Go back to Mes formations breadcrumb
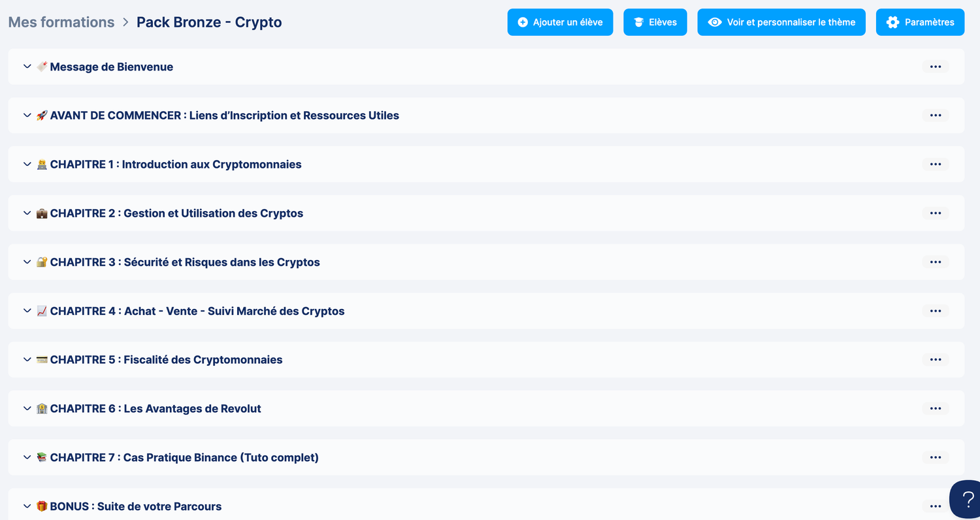The height and width of the screenshot is (520, 980). [61, 22]
